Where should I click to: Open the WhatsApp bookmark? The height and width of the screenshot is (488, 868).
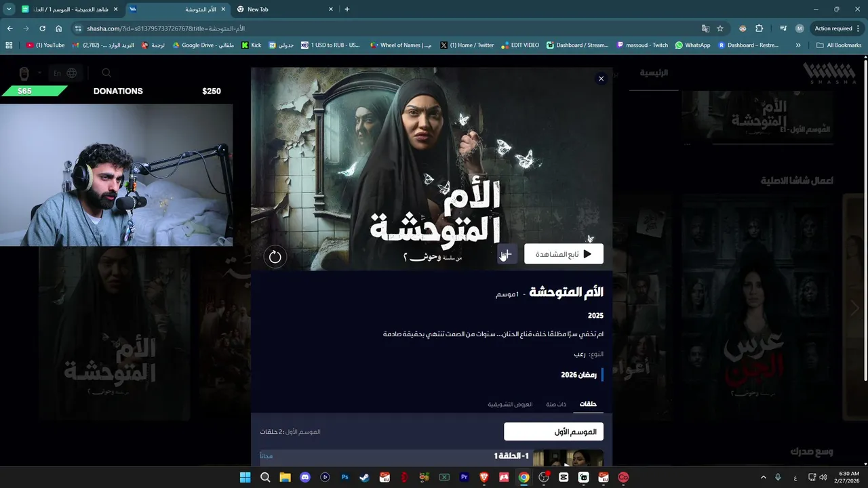(692, 45)
